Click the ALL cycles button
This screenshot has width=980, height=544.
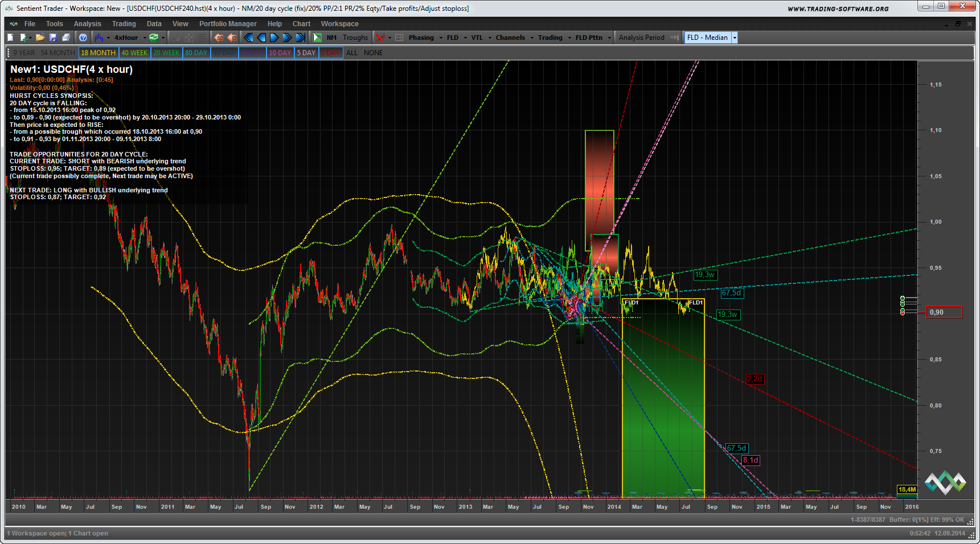352,53
